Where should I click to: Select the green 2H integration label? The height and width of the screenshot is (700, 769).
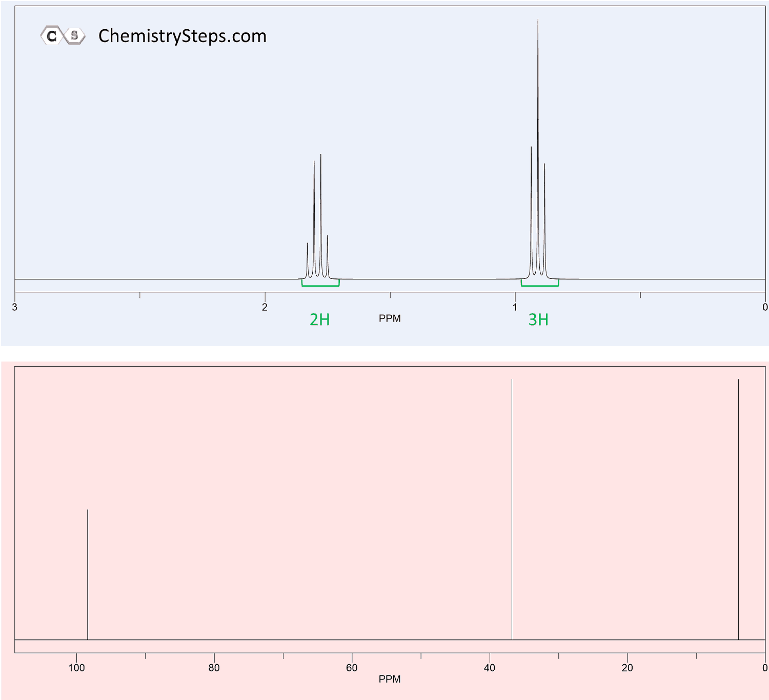319,319
